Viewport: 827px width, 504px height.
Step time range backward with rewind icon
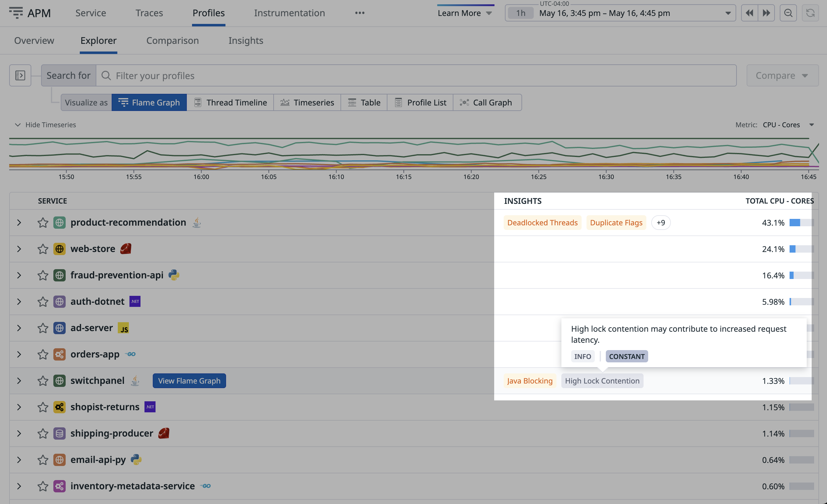coord(749,13)
